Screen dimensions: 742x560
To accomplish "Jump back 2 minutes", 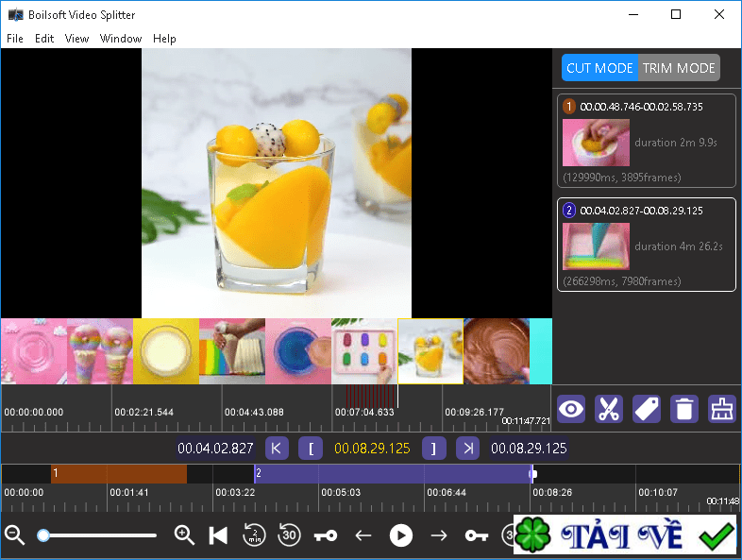I will [x=254, y=535].
